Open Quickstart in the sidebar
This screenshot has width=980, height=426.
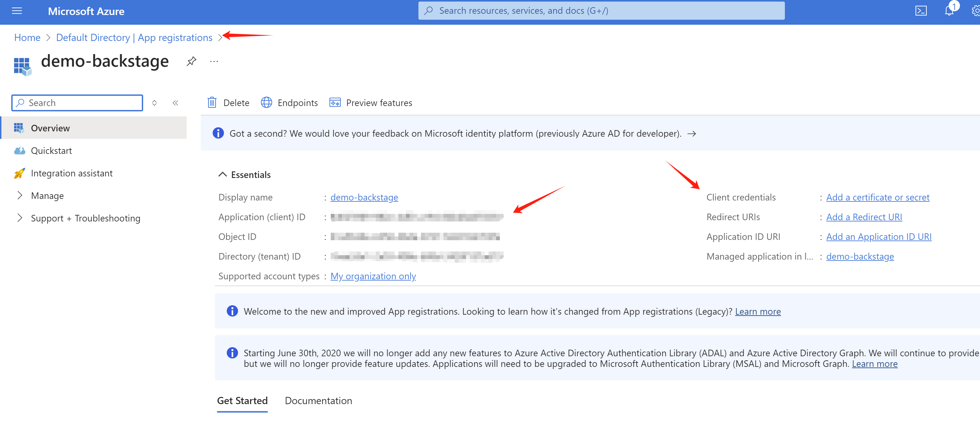(x=51, y=151)
